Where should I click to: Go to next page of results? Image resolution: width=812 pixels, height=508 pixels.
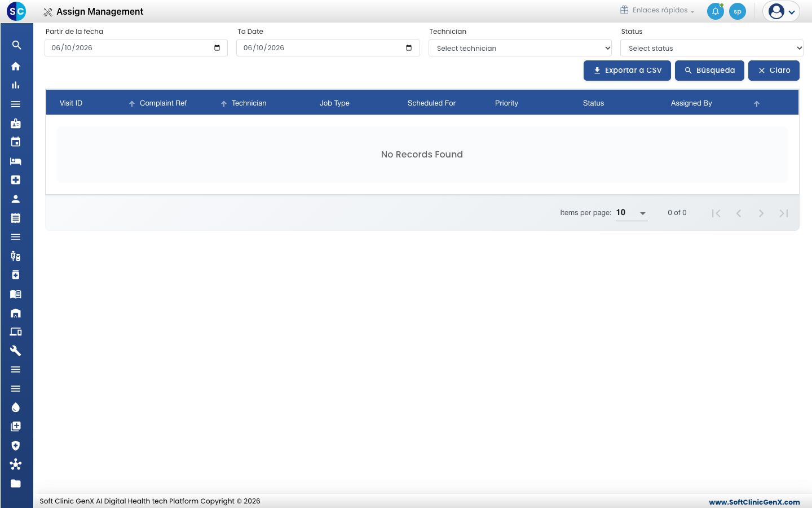(761, 213)
